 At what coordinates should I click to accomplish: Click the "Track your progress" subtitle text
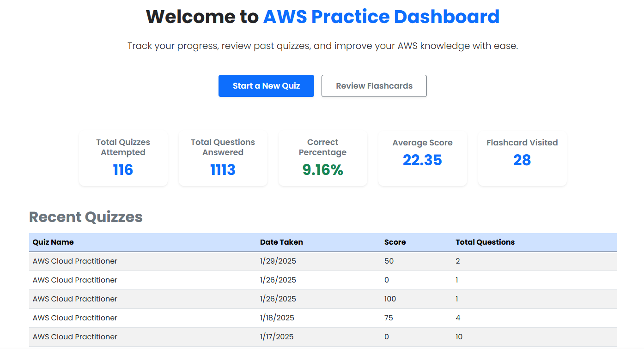[323, 46]
